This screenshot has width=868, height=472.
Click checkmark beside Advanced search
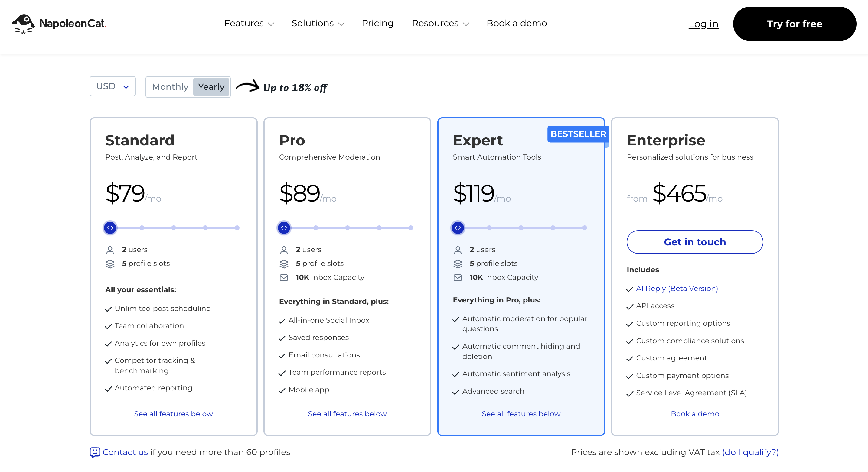pyautogui.click(x=455, y=392)
